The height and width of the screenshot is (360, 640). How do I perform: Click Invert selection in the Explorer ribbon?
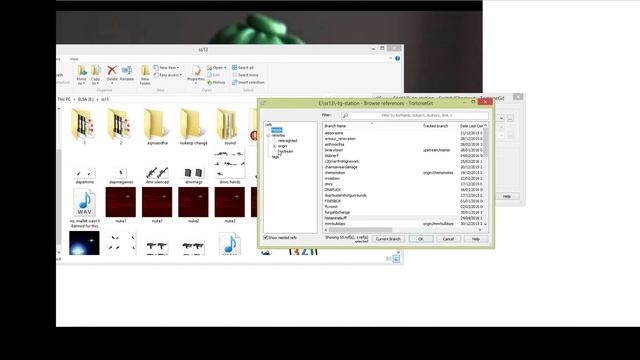[248, 82]
